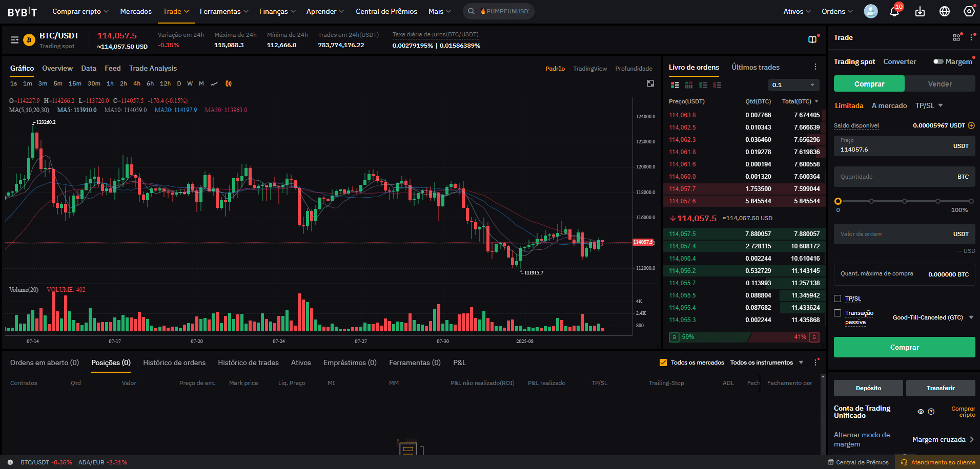Viewport: 980px width, 469px height.
Task: Click the clock icon in the bottom status bar
Action: click(x=10, y=462)
